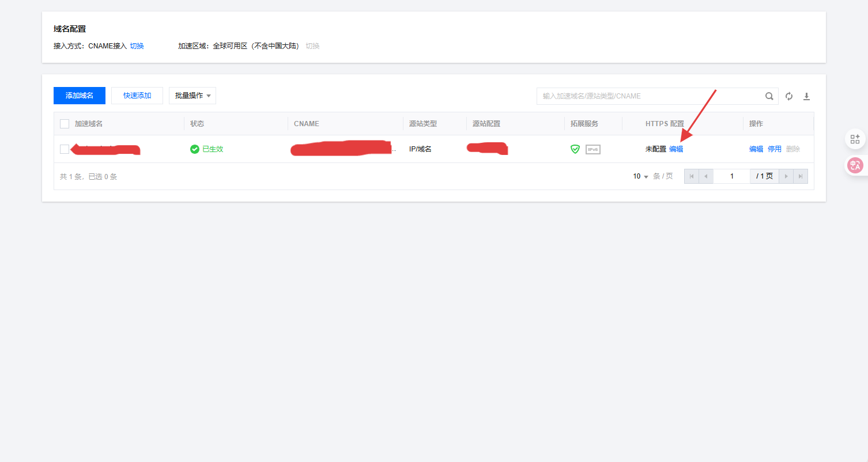Jump to the last page
This screenshot has height=462, width=868.
point(801,176)
